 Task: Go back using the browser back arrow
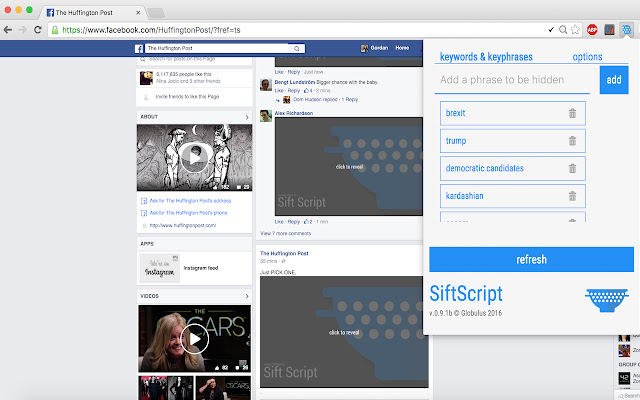[8, 30]
